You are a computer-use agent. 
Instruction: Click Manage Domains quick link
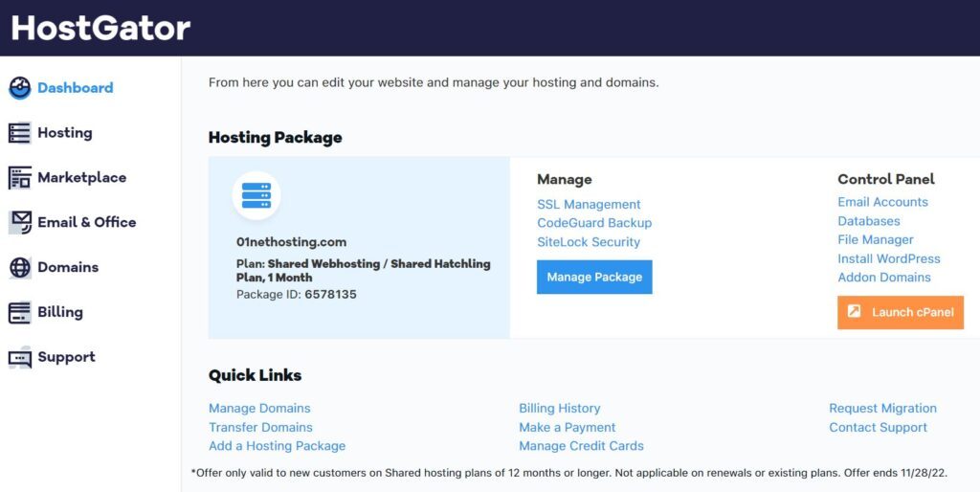[259, 408]
